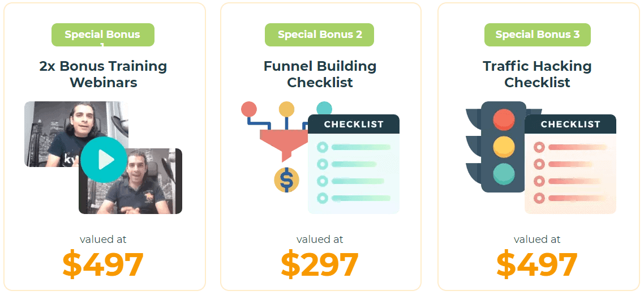Click the Traffic Hacking Checklist heading
644x295 pixels.
[x=537, y=74]
